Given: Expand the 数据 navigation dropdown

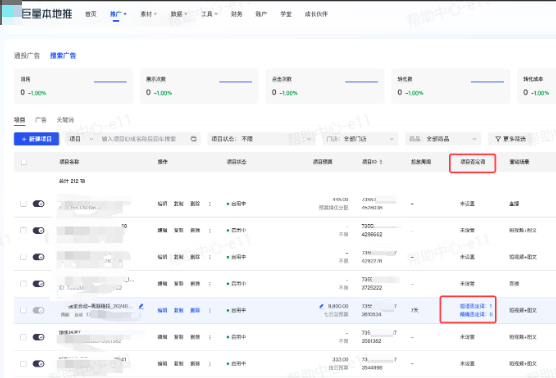Looking at the screenshot, I should (179, 14).
